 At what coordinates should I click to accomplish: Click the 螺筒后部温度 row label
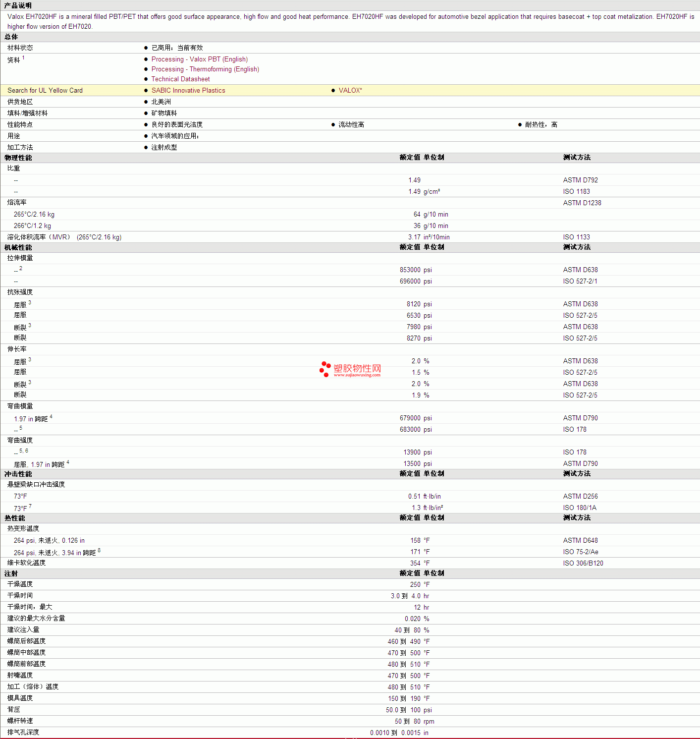[x=26, y=641]
